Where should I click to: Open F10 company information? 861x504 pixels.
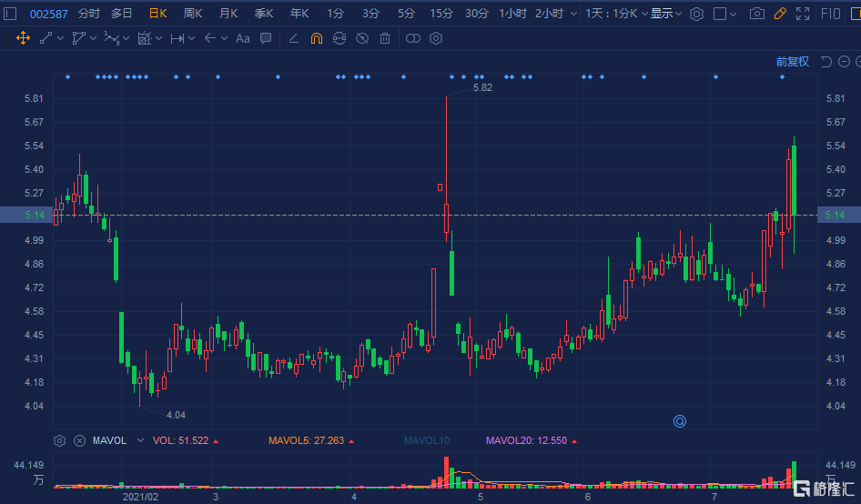tap(830, 13)
